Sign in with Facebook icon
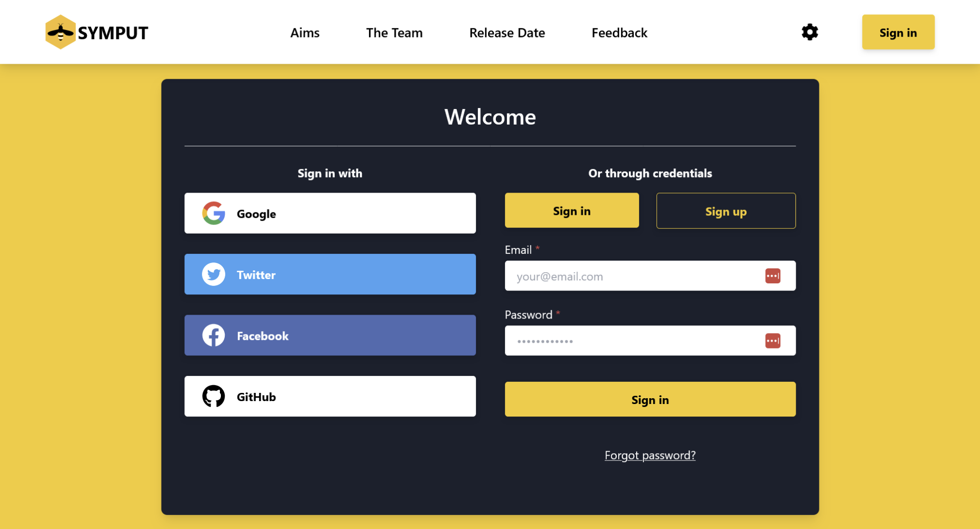980x529 pixels. tap(214, 335)
